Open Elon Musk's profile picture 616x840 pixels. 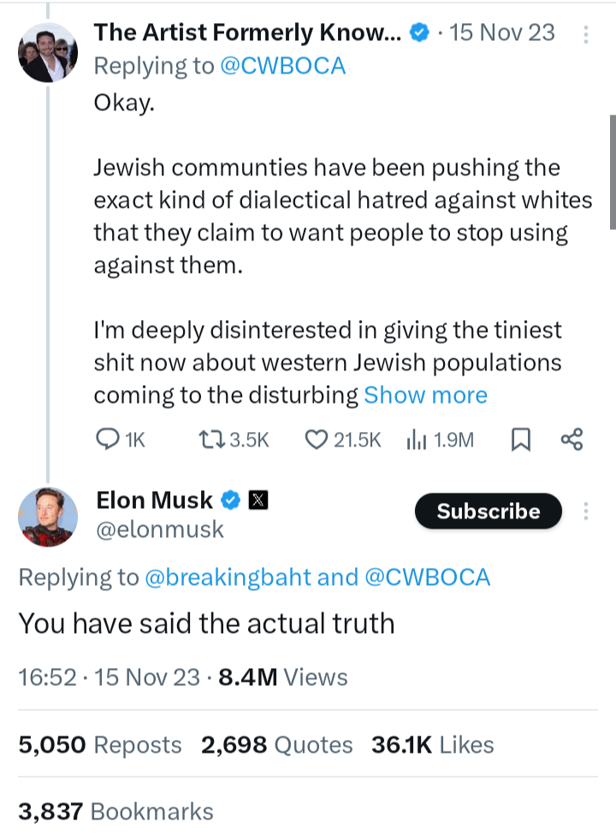48,517
